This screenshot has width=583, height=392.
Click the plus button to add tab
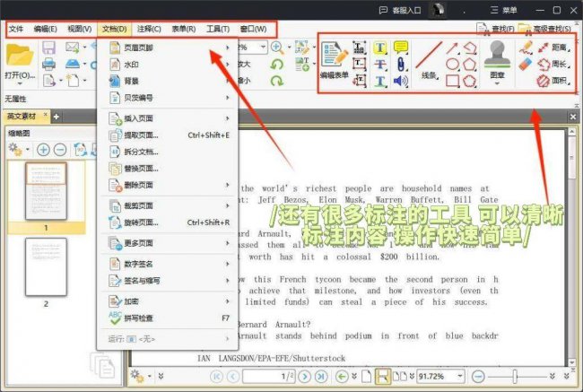point(57,117)
